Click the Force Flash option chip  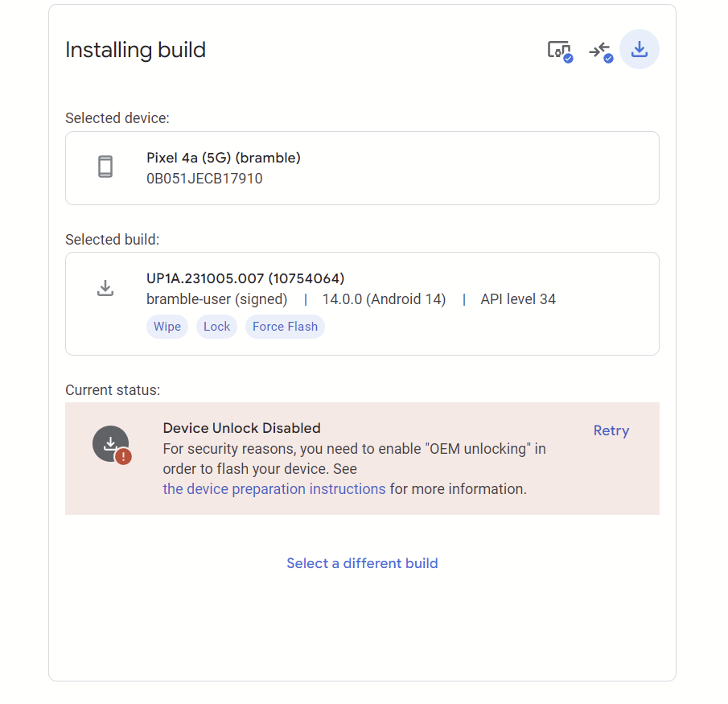tap(285, 327)
